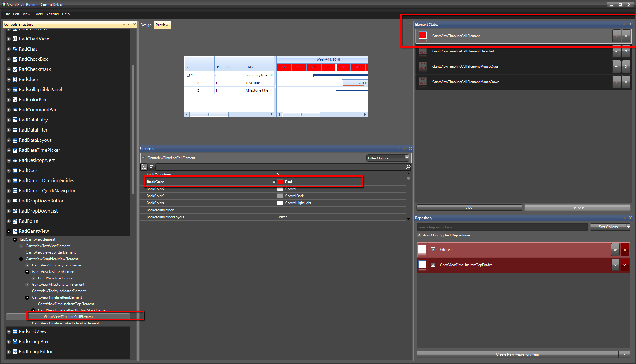The height and width of the screenshot is (364, 636).
Task: Click the edit tools icon for WhiteFill
Action: click(615, 250)
